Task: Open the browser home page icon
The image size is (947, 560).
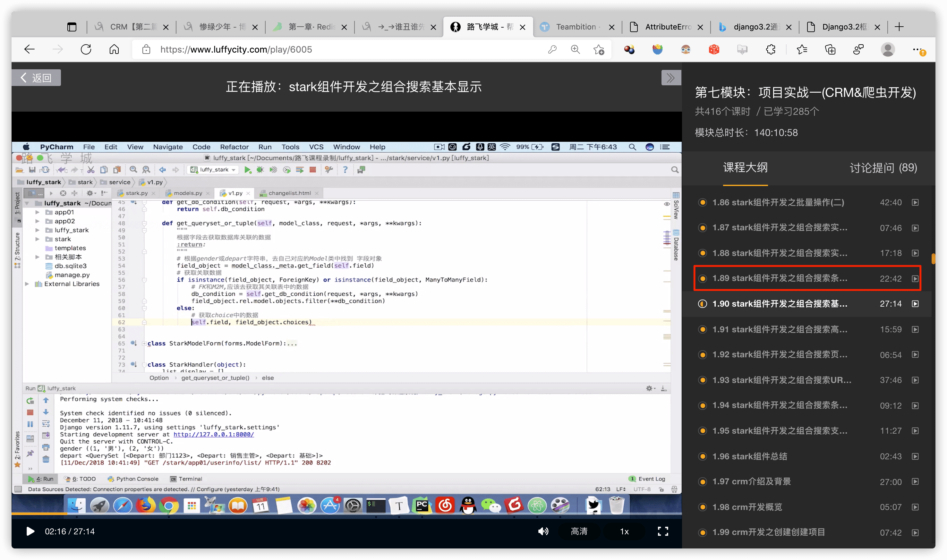Action: pos(114,49)
